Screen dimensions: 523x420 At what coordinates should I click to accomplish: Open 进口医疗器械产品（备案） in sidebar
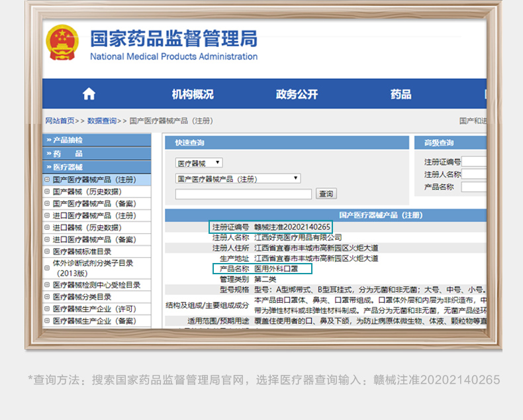tap(95, 239)
